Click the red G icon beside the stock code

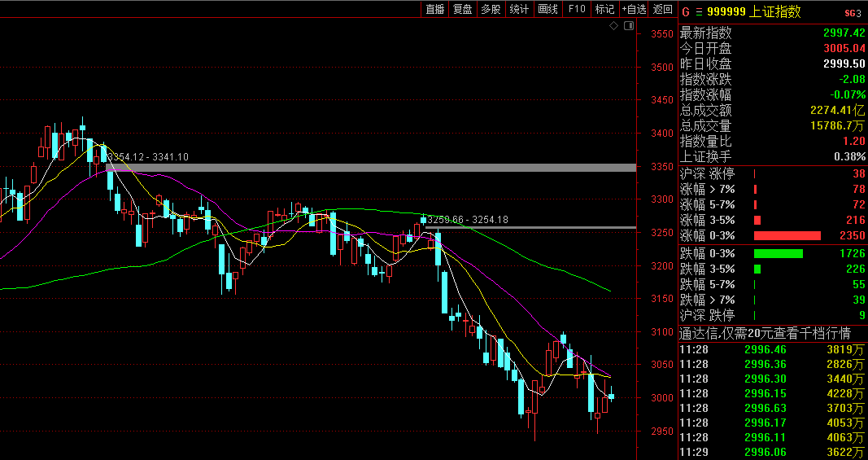click(685, 11)
